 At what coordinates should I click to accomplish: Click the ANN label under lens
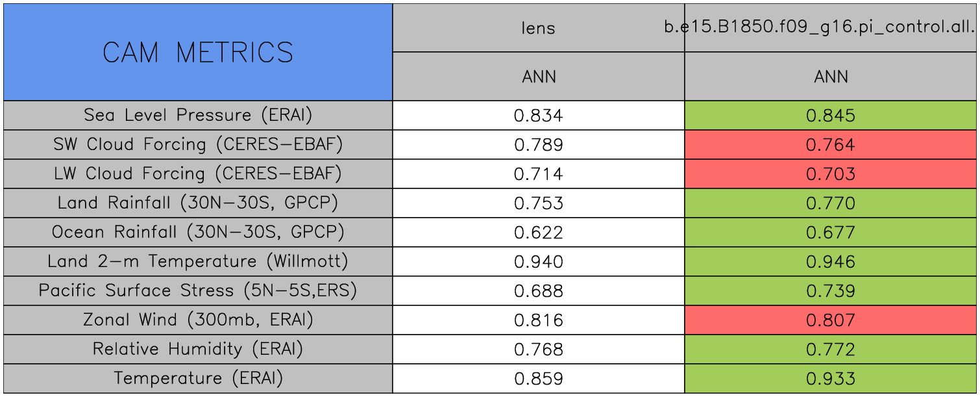click(539, 77)
